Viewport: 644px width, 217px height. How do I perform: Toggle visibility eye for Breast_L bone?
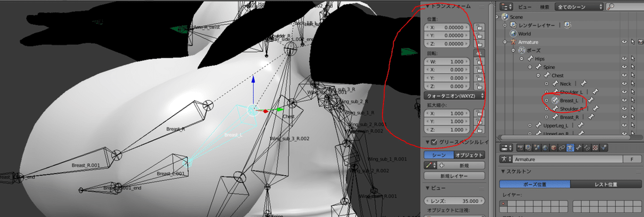(624, 100)
